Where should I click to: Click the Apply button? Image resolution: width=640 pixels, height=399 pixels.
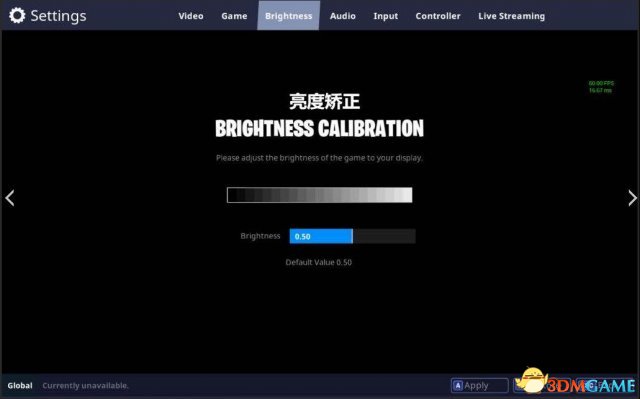pos(480,385)
